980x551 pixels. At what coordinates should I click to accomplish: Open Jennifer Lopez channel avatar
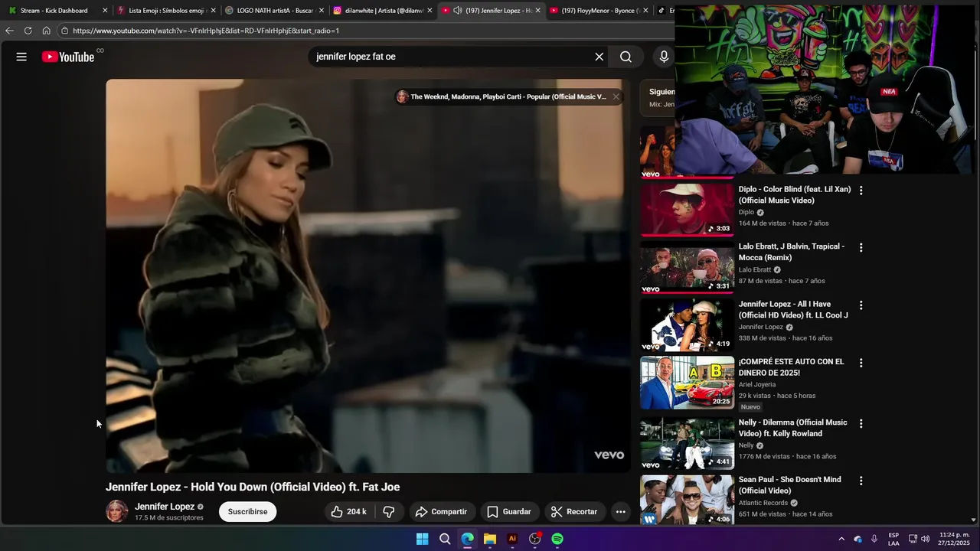(x=117, y=511)
